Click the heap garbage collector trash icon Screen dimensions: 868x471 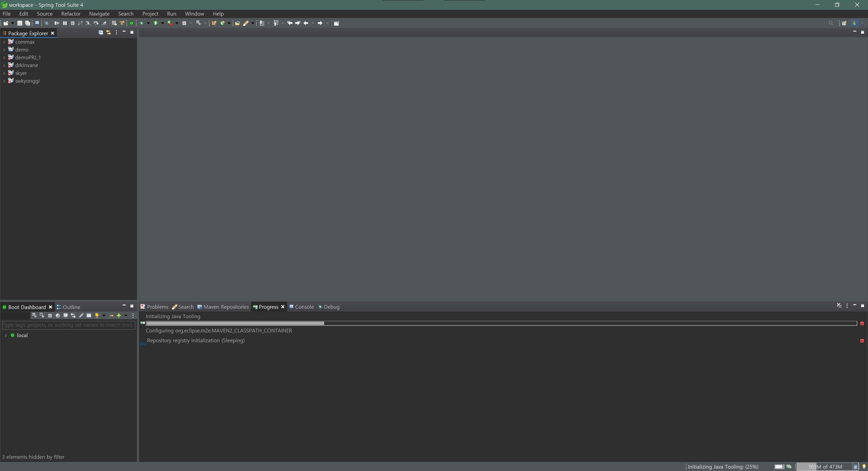(855, 467)
